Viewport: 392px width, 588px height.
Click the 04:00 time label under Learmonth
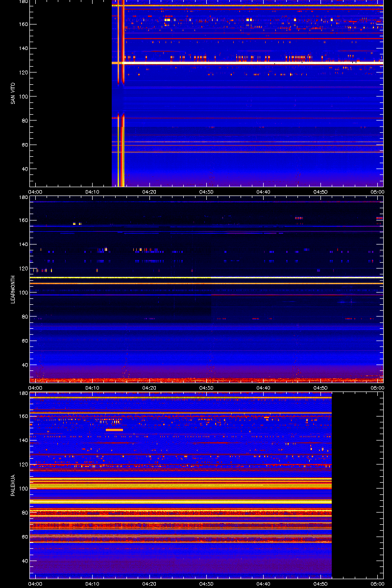point(36,388)
